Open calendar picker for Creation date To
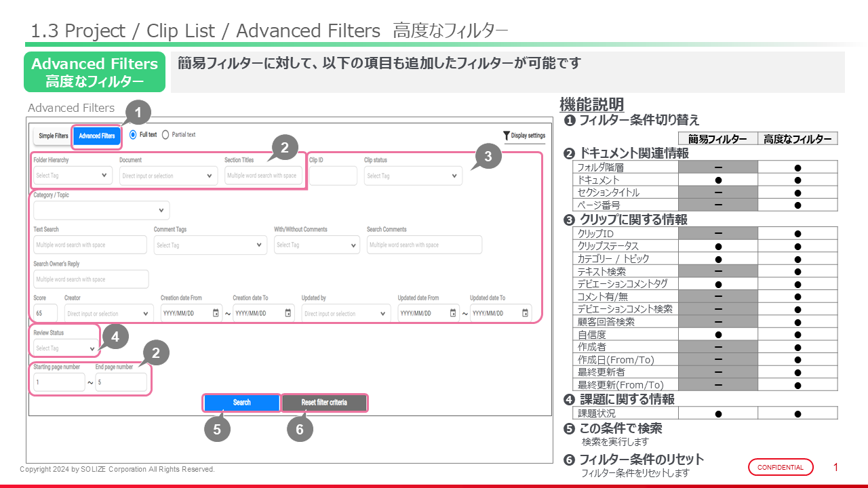This screenshot has width=868, height=488. point(288,313)
